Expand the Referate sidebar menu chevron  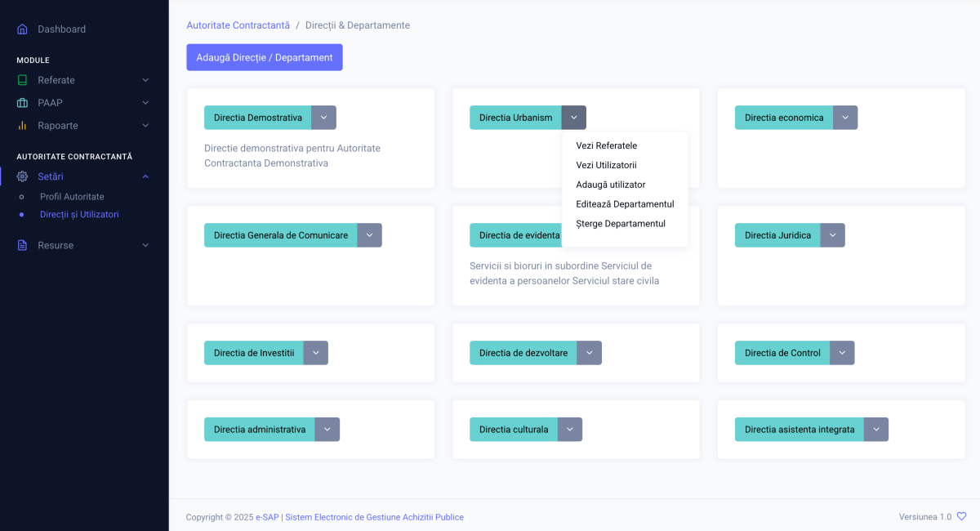(x=145, y=80)
